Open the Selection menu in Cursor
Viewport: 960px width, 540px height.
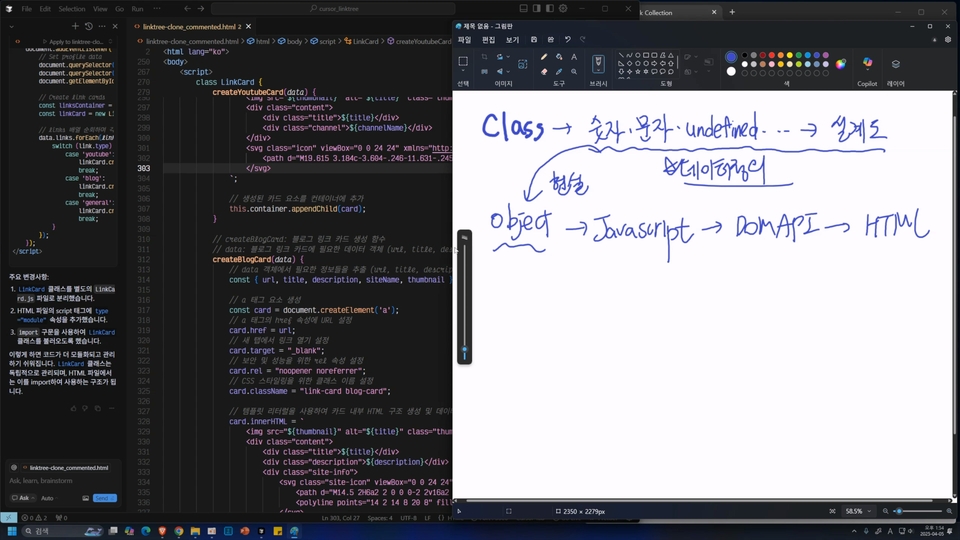[x=72, y=9]
